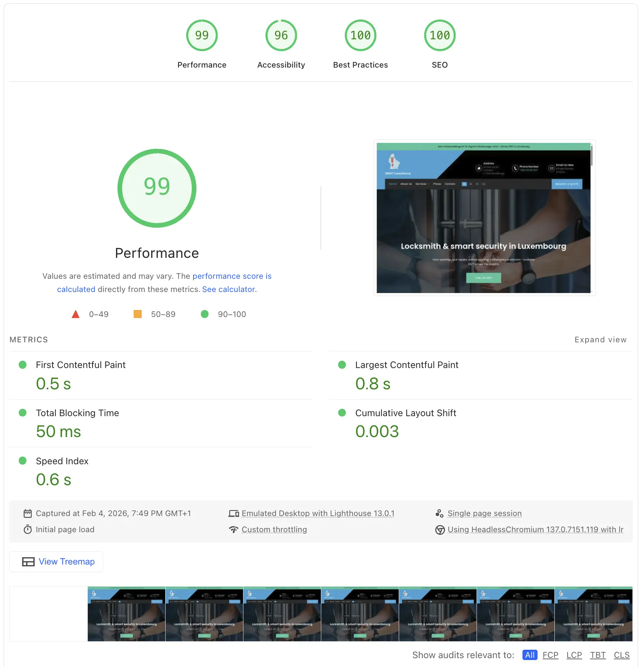Screen dimensions: 644x667
Task: Click the network icon beside Custom throttling
Action: click(234, 529)
